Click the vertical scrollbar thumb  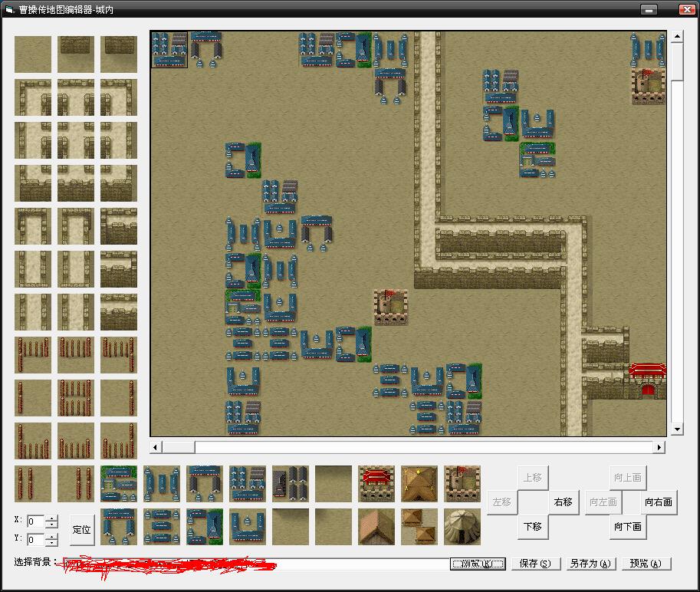click(677, 61)
